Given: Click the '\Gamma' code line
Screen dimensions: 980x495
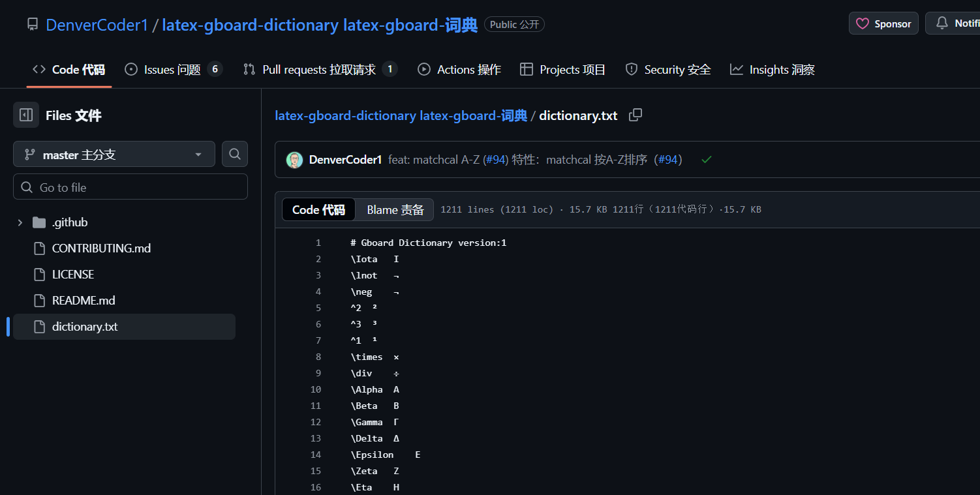Looking at the screenshot, I should click(375, 422).
